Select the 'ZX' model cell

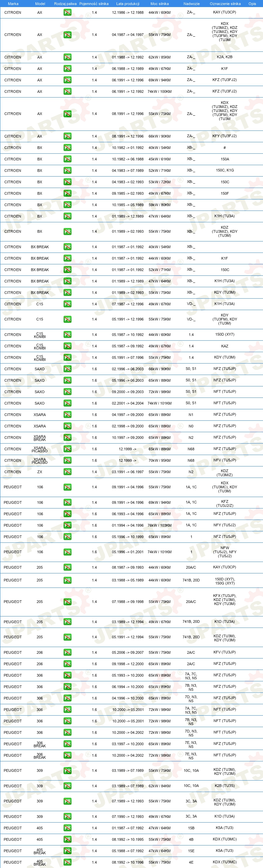coord(40,472)
